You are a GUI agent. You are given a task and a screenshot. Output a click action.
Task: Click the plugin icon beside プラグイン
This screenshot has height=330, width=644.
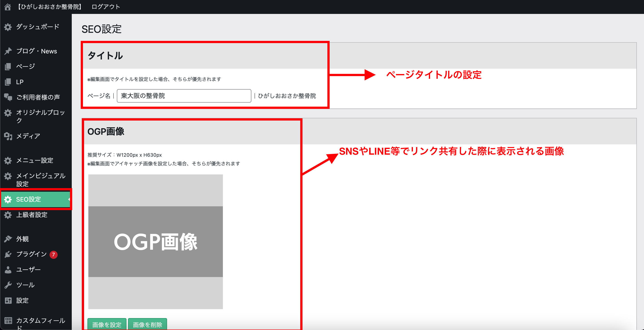(x=8, y=254)
